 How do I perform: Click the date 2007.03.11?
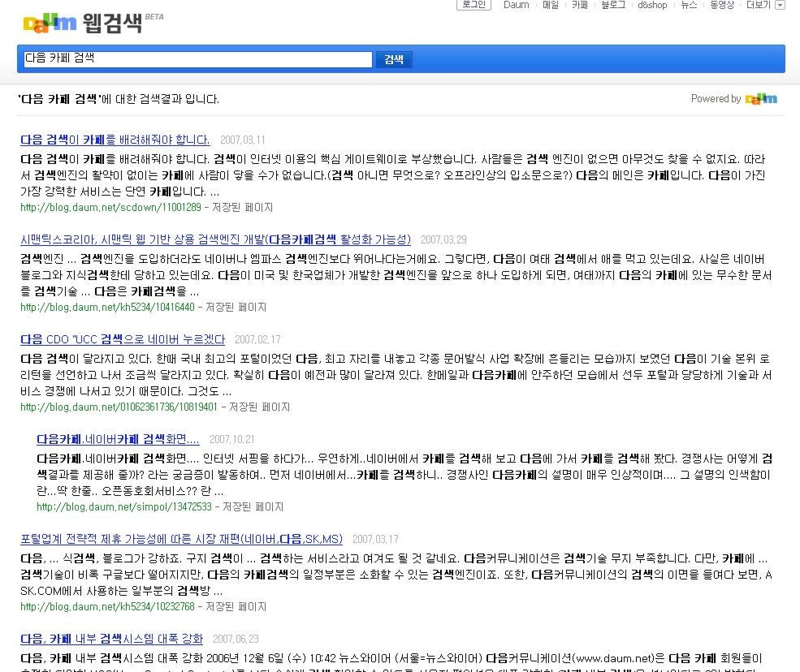point(242,140)
